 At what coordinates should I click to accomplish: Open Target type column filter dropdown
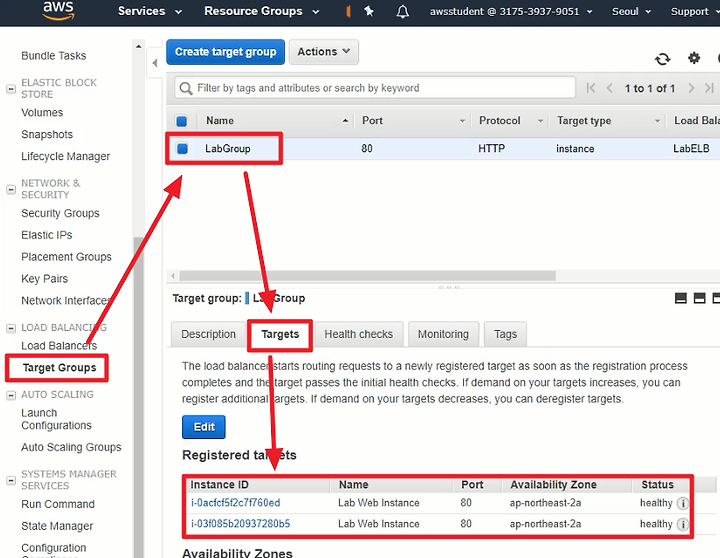(x=657, y=121)
